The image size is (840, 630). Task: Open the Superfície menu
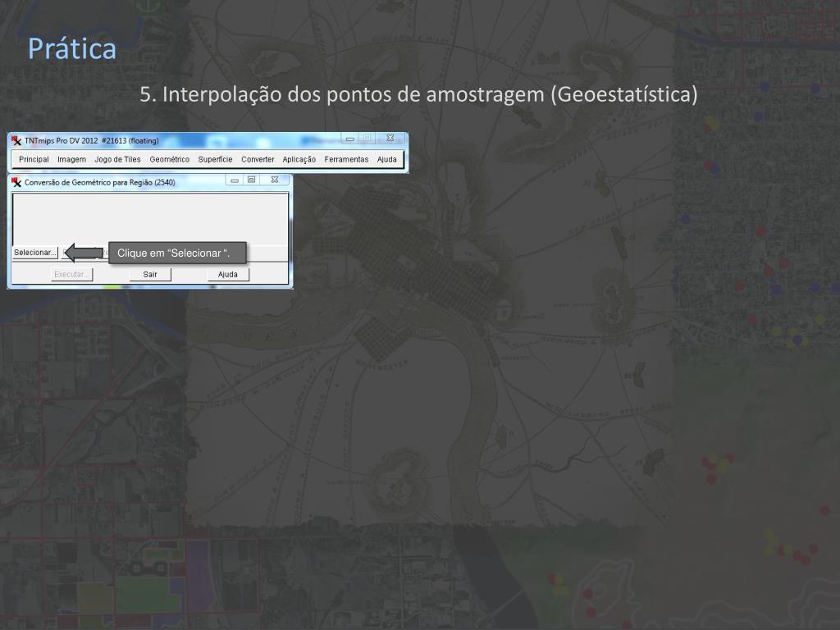[215, 159]
